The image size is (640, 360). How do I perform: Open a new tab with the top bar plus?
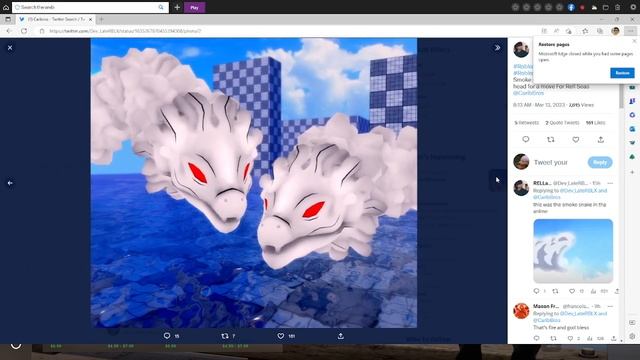point(177,7)
